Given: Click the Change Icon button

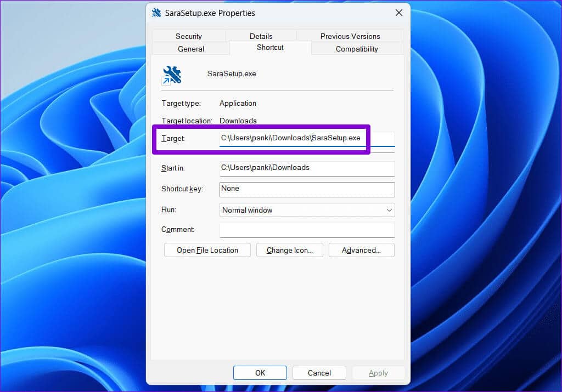Looking at the screenshot, I should (290, 250).
